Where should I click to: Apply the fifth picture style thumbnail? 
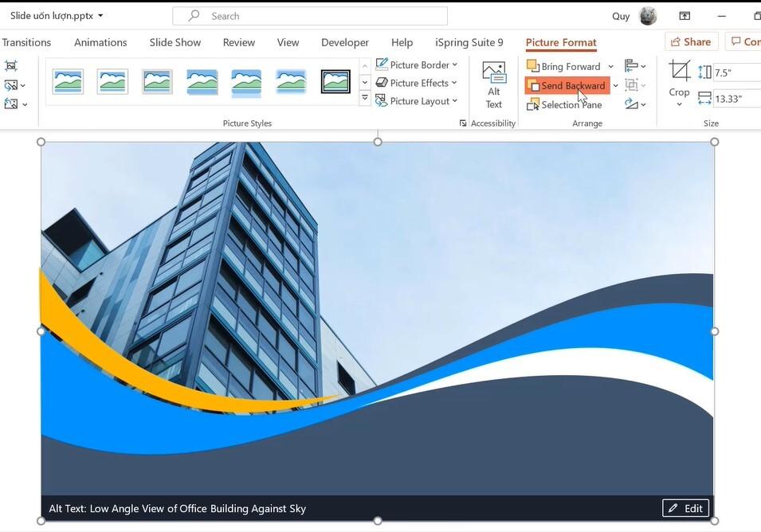[x=246, y=83]
